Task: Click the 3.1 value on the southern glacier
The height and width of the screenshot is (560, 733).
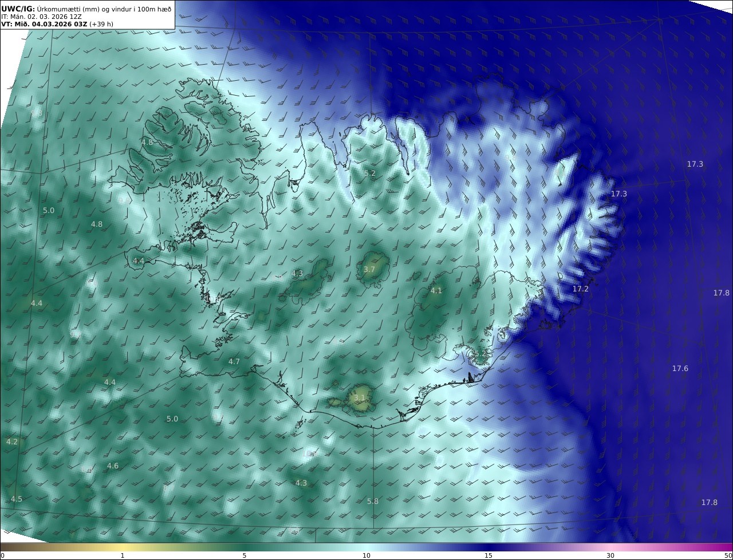Action: [360, 397]
